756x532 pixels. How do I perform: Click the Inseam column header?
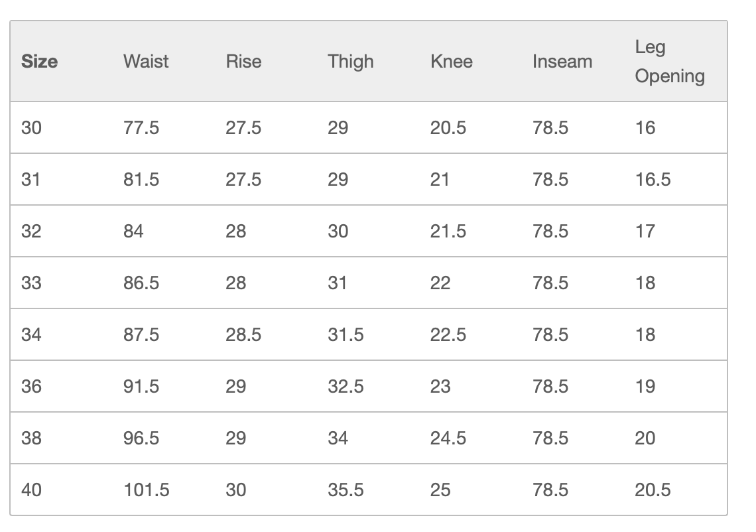pyautogui.click(x=562, y=62)
